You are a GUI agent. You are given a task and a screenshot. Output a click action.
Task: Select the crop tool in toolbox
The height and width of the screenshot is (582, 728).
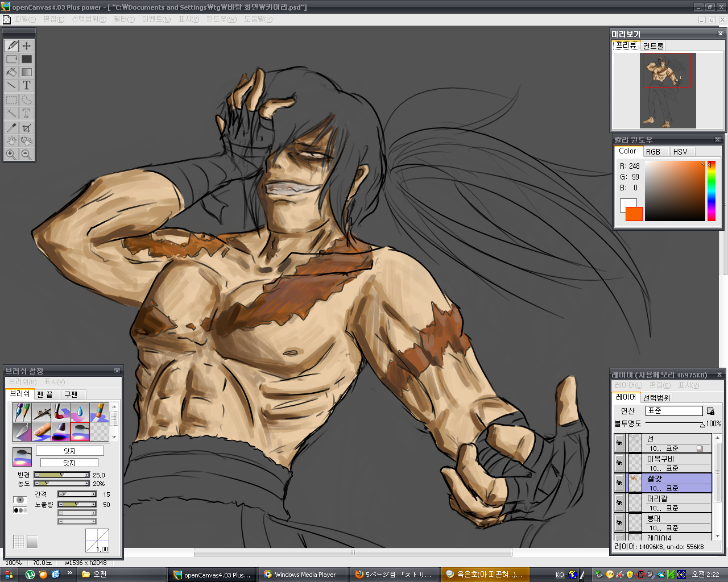pos(26,128)
